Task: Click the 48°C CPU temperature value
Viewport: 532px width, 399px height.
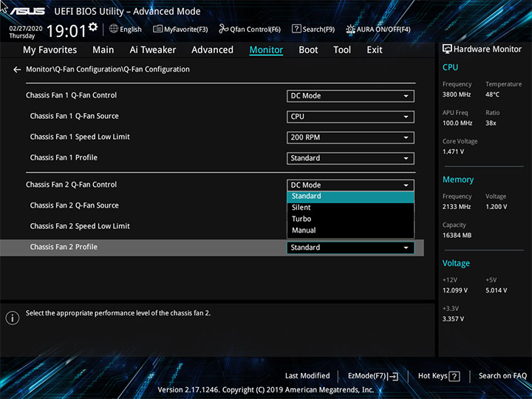Action: click(x=492, y=95)
